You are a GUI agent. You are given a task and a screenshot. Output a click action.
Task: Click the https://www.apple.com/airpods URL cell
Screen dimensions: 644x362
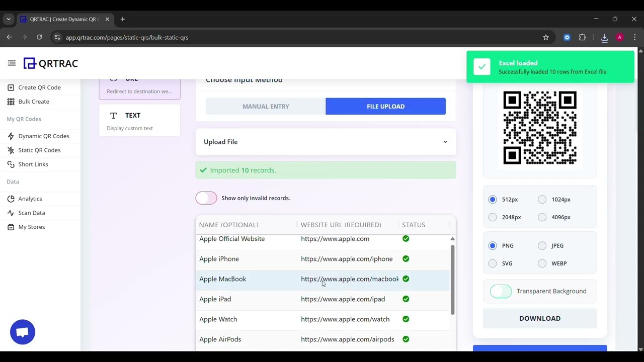point(348,339)
